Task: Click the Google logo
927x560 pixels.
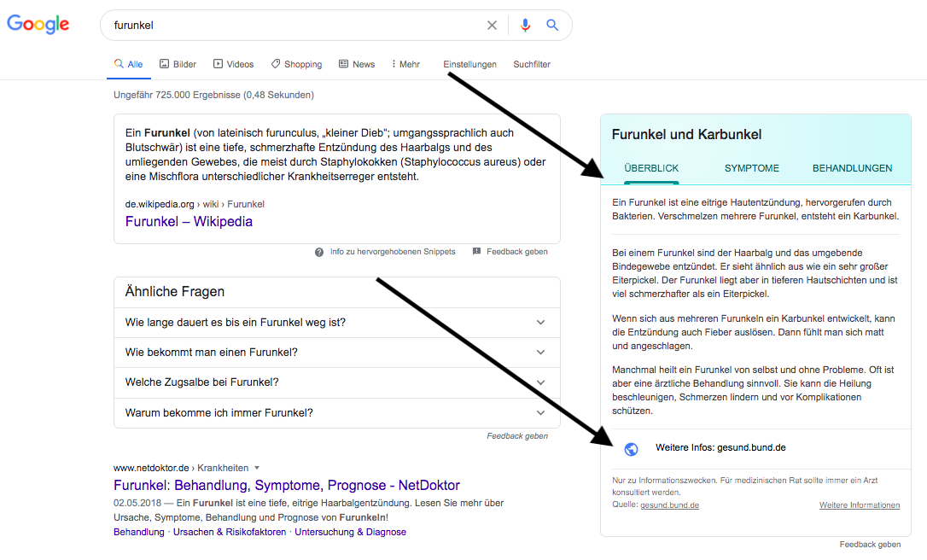Action: [x=38, y=24]
